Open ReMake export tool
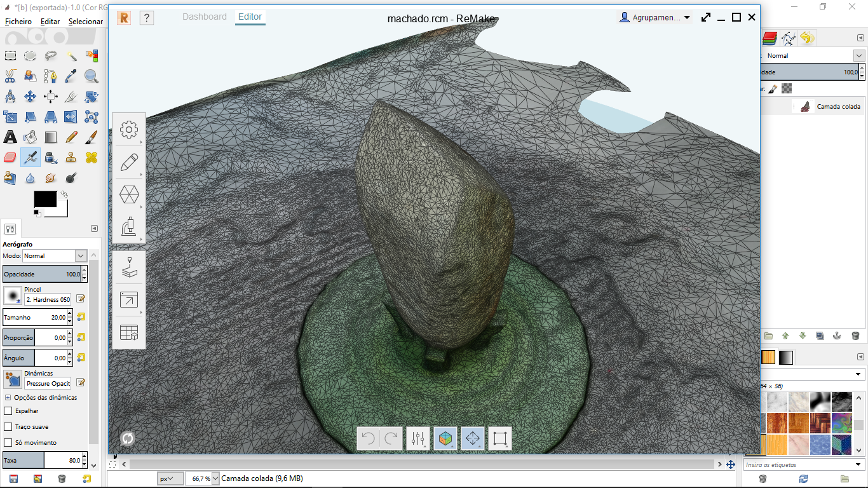868x488 pixels. pyautogui.click(x=129, y=300)
